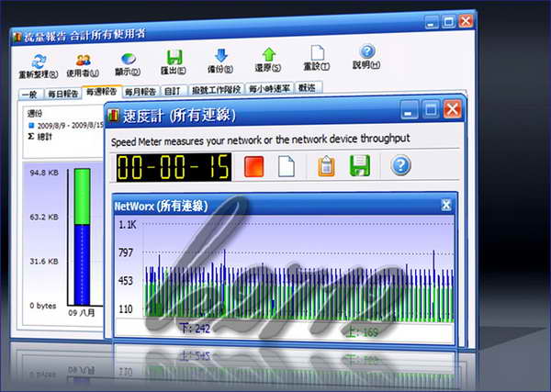The width and height of the screenshot is (551, 392).
Task: Click the 重新整理 refresh icon
Action: click(x=36, y=58)
